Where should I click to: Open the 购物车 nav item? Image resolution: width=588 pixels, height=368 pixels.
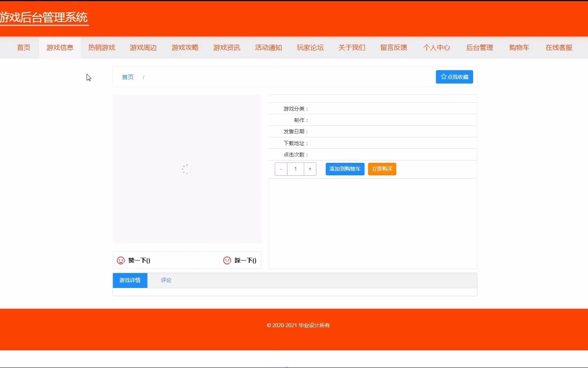tap(519, 47)
